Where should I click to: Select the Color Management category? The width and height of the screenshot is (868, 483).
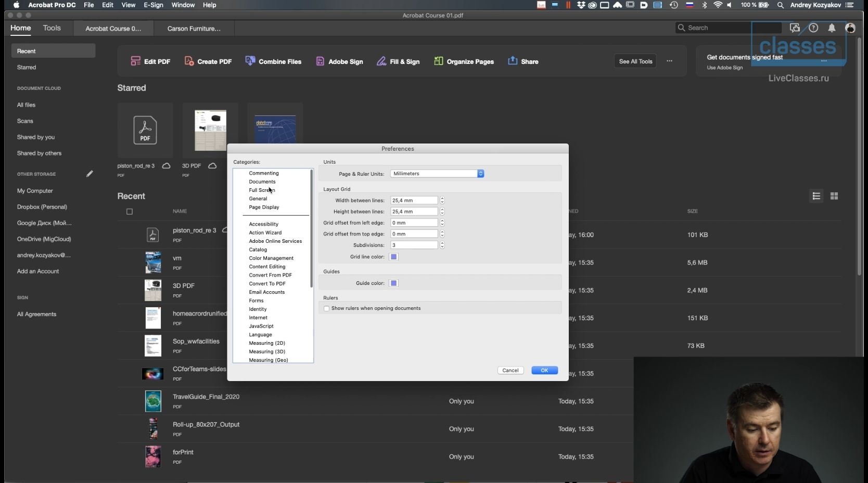271,258
